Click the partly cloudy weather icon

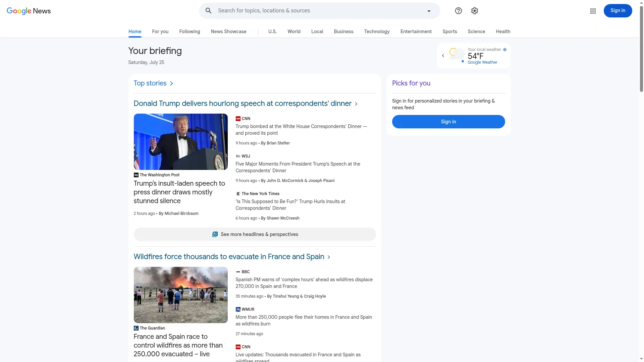pos(457,55)
